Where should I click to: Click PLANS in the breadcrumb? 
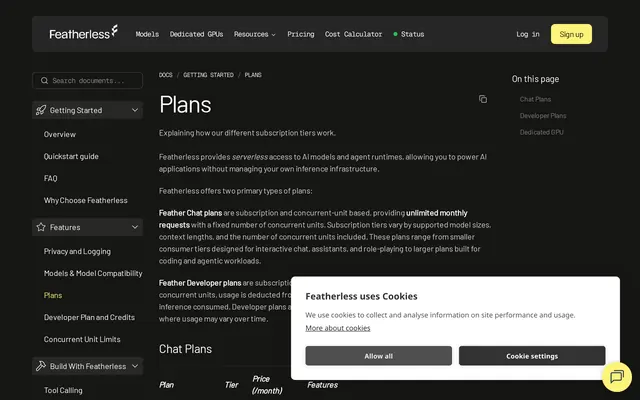click(253, 75)
